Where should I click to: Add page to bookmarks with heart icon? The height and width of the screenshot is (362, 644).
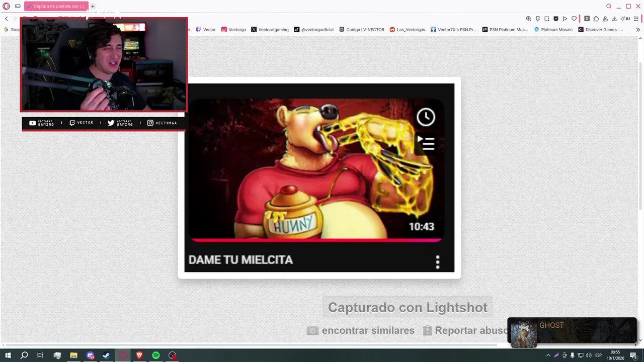[x=574, y=19]
